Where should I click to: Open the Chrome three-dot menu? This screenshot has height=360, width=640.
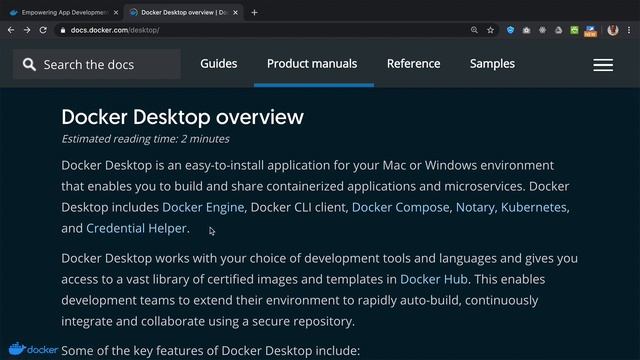point(629,30)
